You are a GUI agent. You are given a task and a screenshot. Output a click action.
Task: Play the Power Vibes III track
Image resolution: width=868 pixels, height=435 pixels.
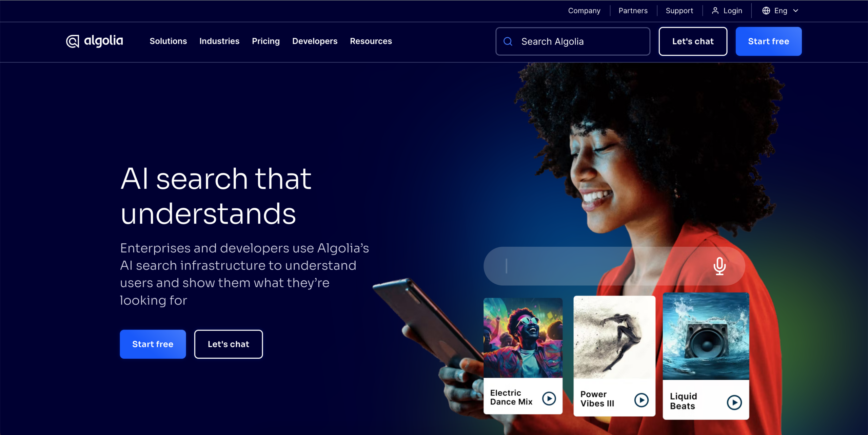coord(641,400)
